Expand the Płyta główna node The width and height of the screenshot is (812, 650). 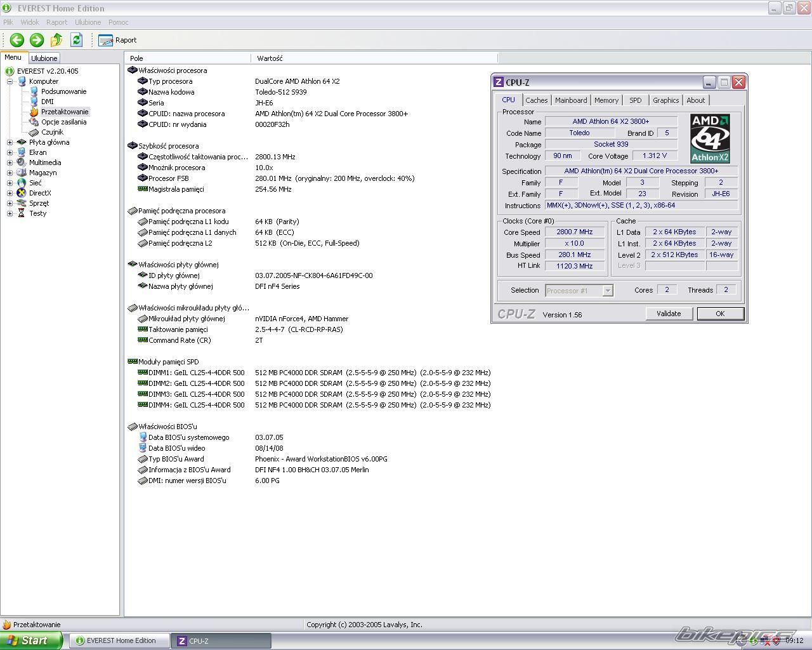(x=10, y=142)
